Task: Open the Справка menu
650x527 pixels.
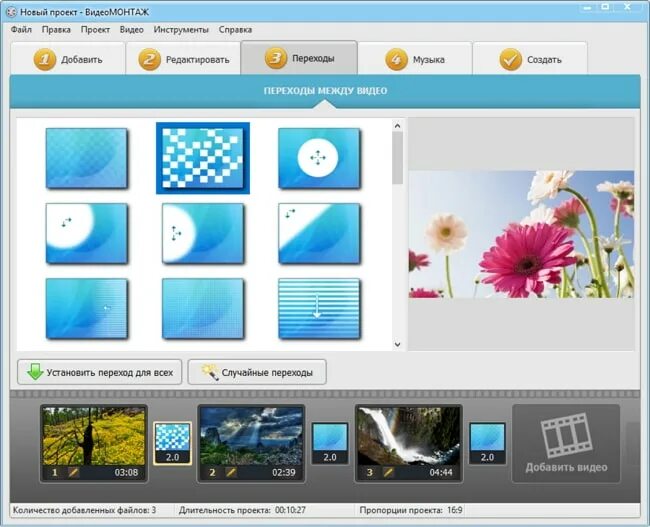Action: (x=235, y=30)
